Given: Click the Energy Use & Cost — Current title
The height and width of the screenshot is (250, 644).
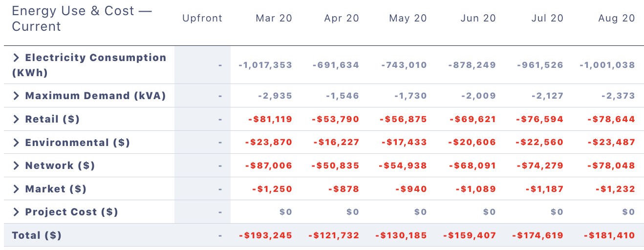Looking at the screenshot, I should tap(82, 19).
